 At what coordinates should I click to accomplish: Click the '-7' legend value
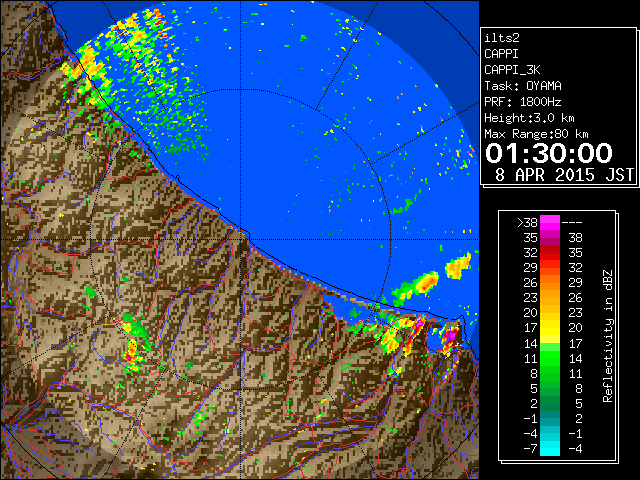(x=530, y=449)
